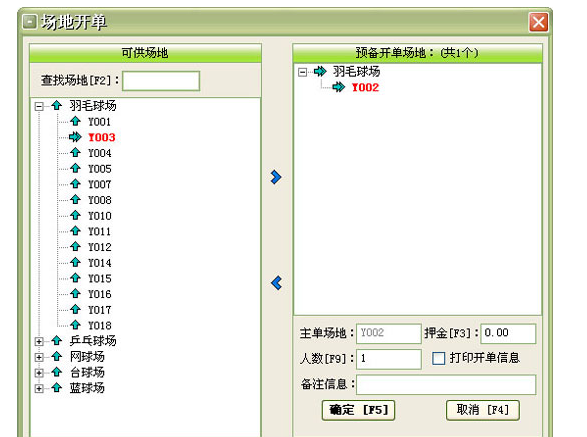Select venue Y008
Viewport: 587px width, 437px height.
[x=100, y=200]
